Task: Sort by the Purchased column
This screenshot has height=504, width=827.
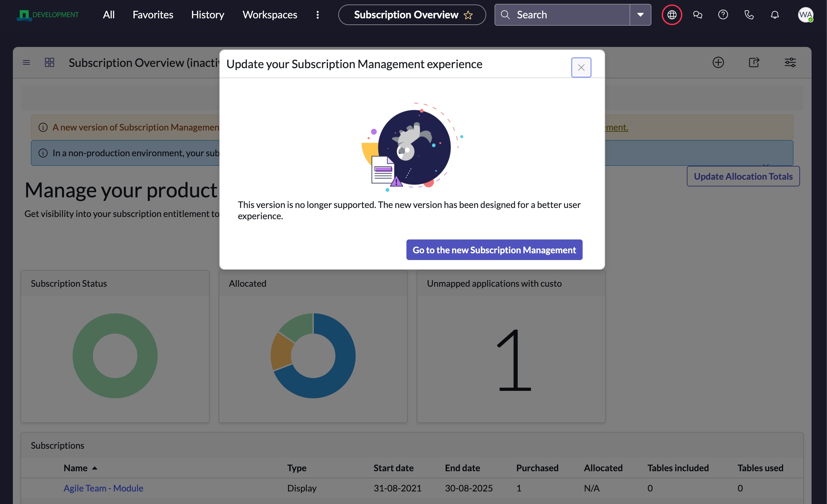Action: [537, 468]
